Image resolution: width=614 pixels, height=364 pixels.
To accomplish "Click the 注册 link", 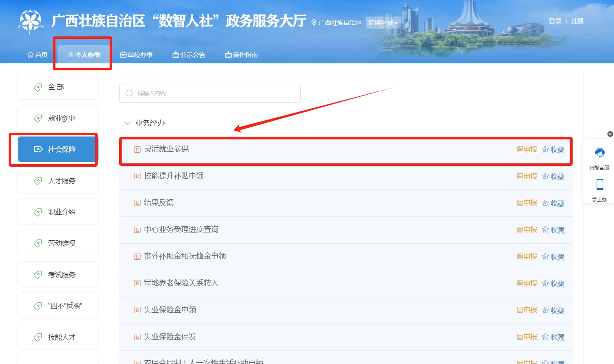I will pyautogui.click(x=577, y=21).
